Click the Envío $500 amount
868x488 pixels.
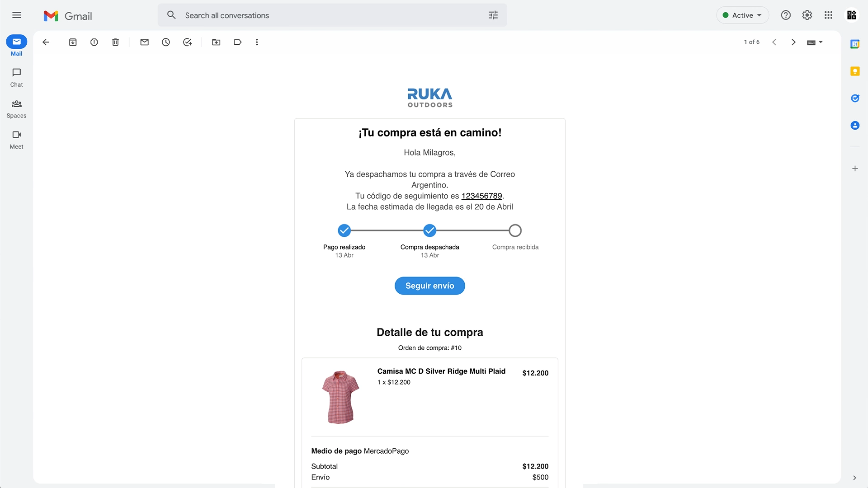click(540, 477)
